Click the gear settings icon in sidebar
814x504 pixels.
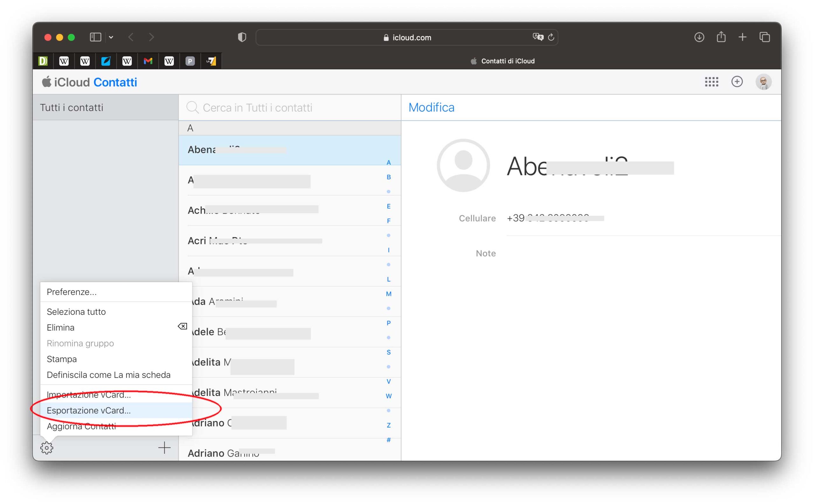pos(47,448)
